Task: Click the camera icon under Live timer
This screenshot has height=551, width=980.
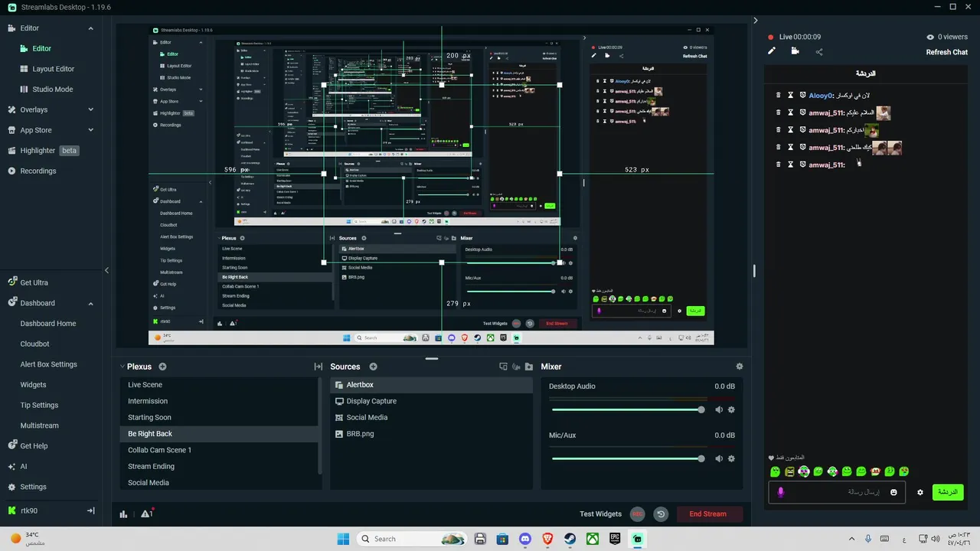Action: [x=795, y=51]
